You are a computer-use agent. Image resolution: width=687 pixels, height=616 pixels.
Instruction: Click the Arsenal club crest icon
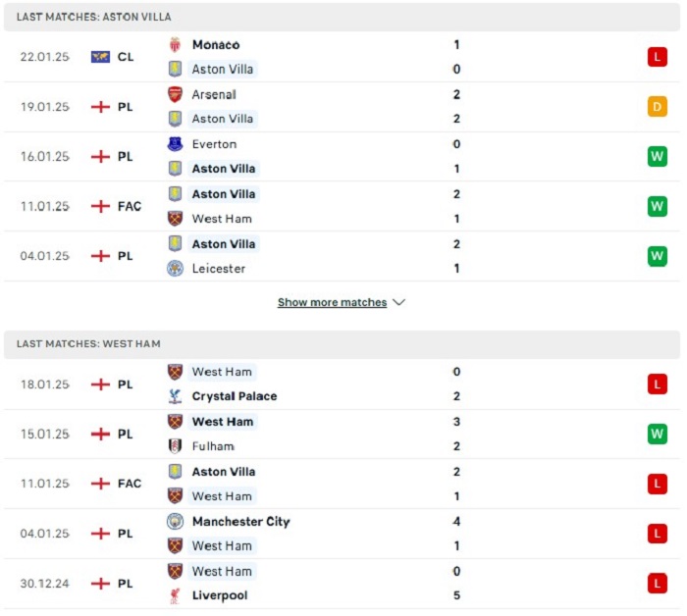click(175, 94)
